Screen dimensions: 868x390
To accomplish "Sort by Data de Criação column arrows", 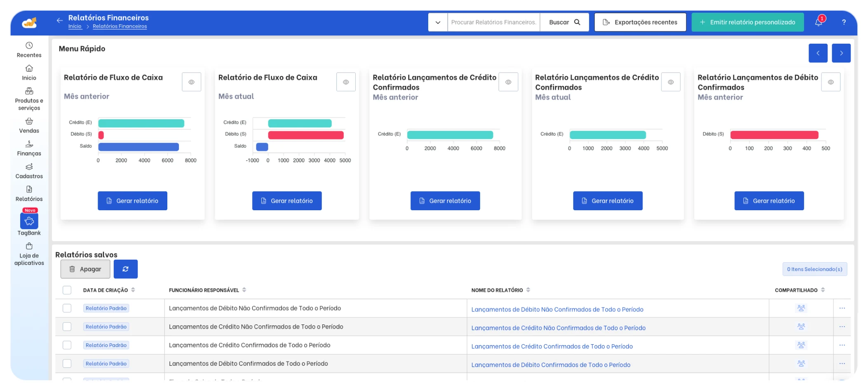I will pos(133,290).
